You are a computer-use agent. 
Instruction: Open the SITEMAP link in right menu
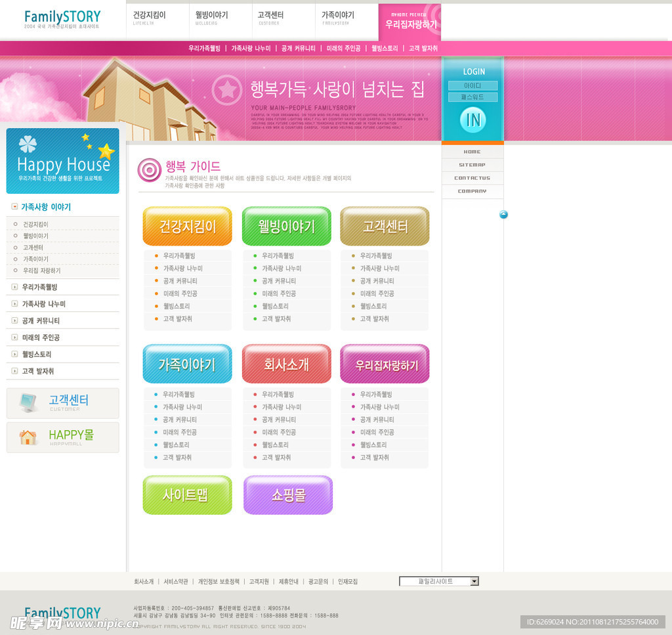472,165
